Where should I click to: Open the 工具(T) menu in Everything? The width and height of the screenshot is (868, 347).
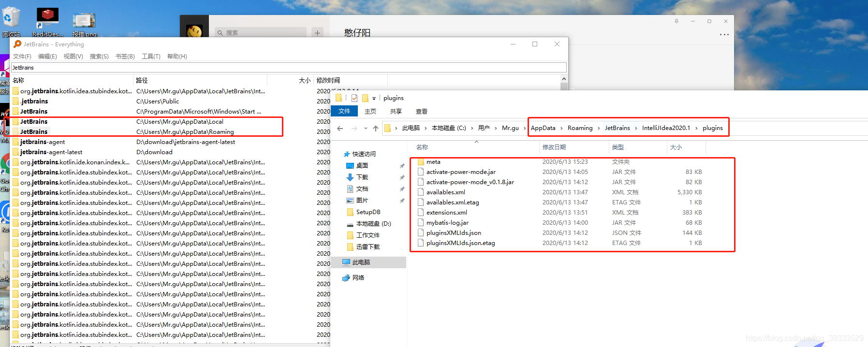(x=151, y=57)
